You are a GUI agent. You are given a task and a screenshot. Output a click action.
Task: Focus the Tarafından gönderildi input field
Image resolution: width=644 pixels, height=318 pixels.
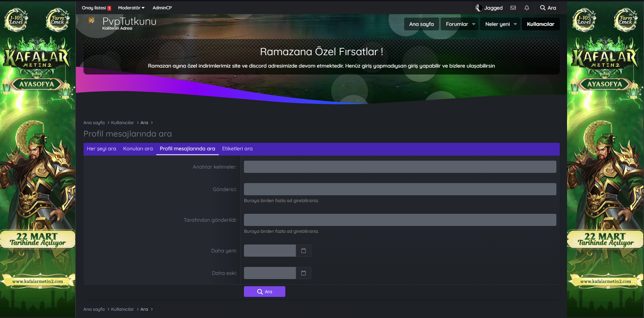coord(400,220)
